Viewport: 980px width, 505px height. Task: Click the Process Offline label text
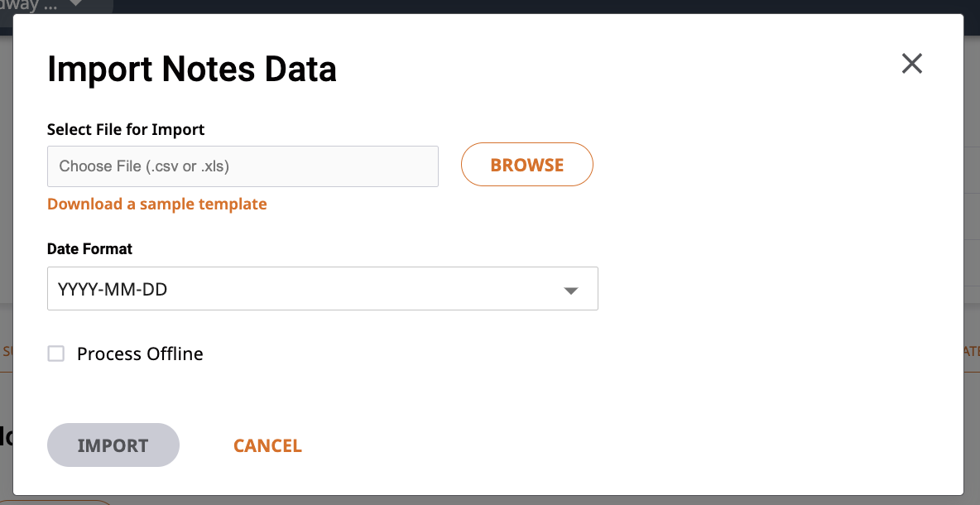point(140,353)
